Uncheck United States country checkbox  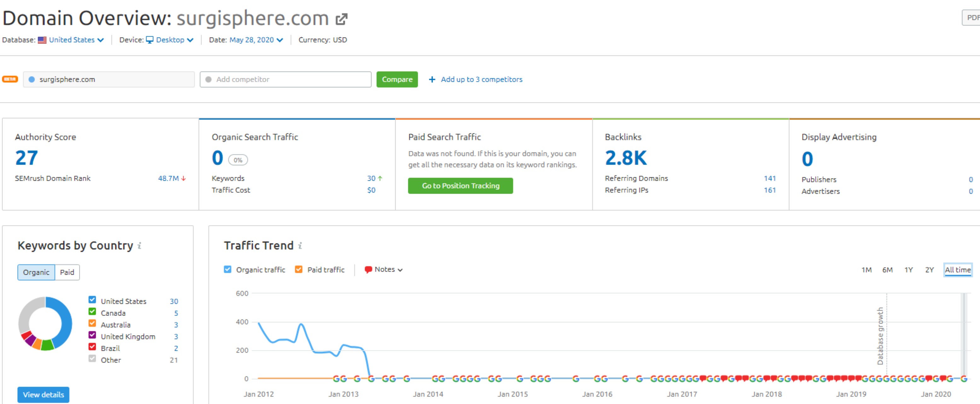point(92,300)
